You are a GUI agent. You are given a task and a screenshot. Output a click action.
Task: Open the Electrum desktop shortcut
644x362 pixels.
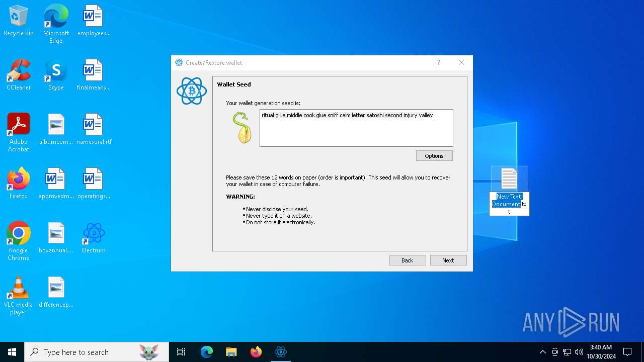[94, 238]
